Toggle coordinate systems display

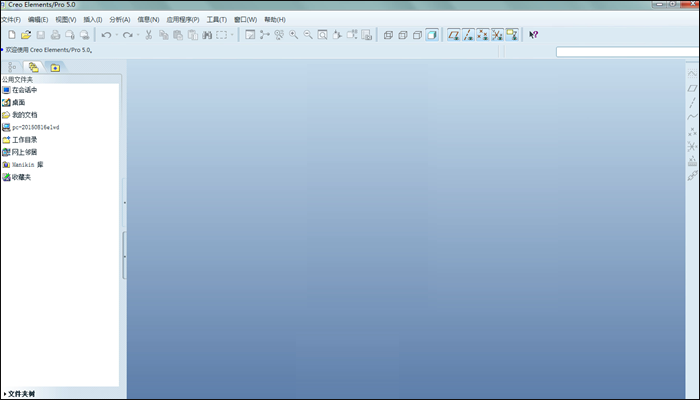497,35
